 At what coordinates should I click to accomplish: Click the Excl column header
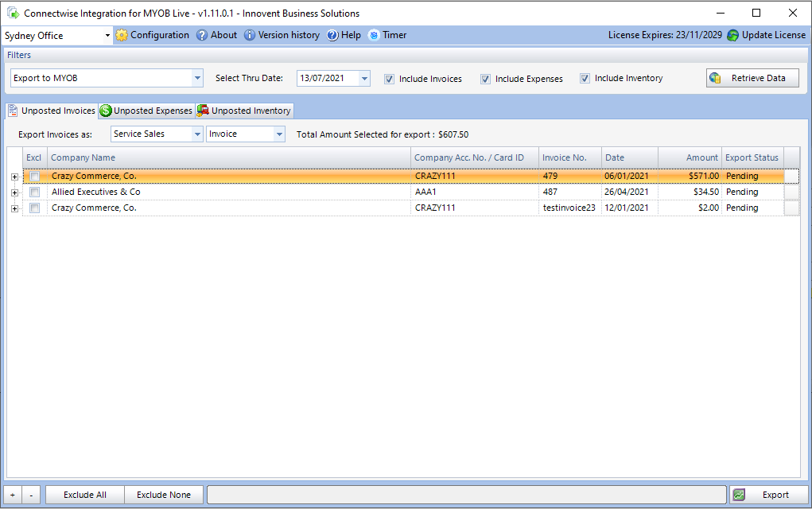[35, 158]
